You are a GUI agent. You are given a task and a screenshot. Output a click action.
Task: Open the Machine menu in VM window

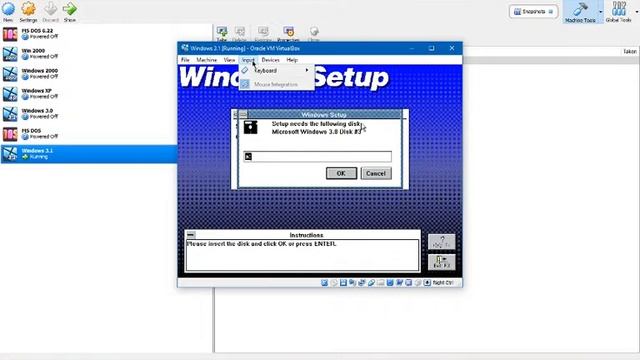(x=207, y=60)
